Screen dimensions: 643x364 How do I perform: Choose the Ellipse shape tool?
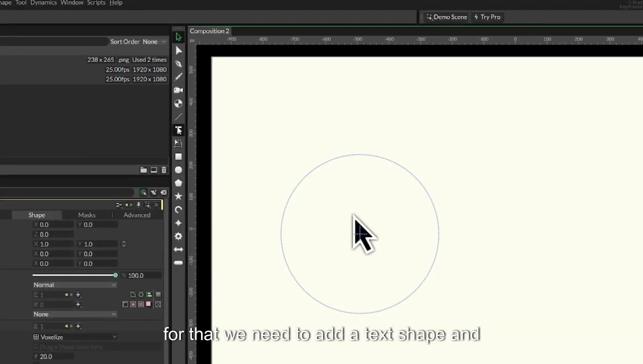[178, 170]
